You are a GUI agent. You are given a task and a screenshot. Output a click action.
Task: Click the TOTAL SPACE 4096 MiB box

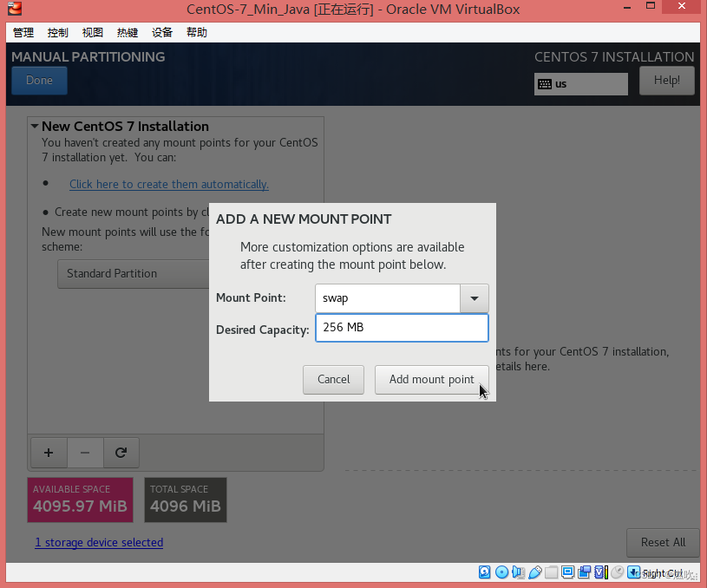point(186,500)
